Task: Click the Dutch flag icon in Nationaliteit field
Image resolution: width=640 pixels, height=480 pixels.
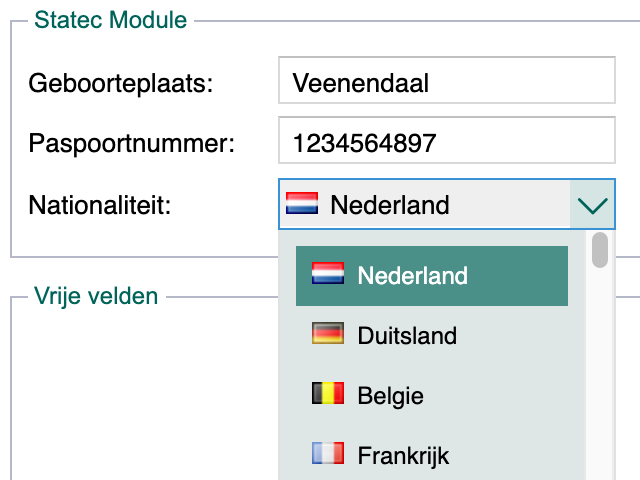Action: 302,203
